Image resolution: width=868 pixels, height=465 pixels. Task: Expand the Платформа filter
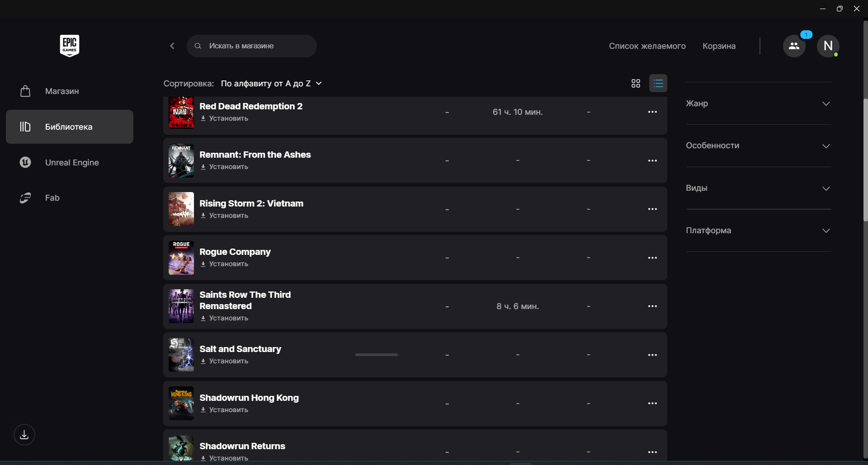click(x=758, y=230)
